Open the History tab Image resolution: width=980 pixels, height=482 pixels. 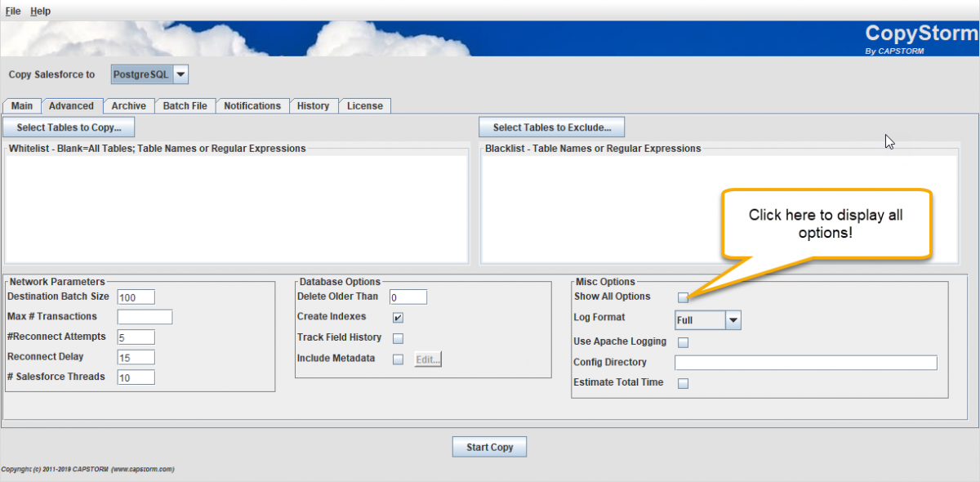point(314,105)
